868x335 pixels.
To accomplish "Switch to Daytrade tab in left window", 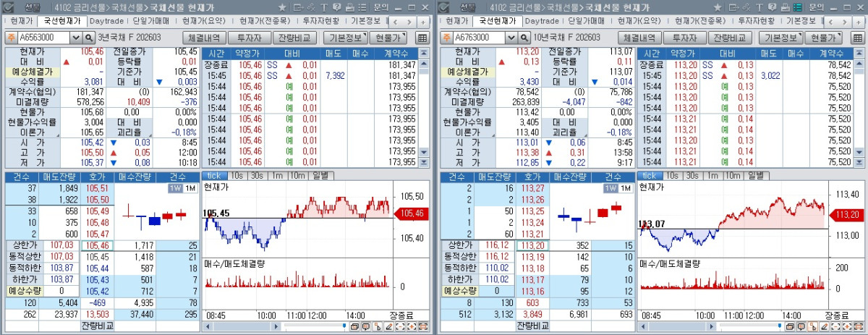I will (x=107, y=21).
